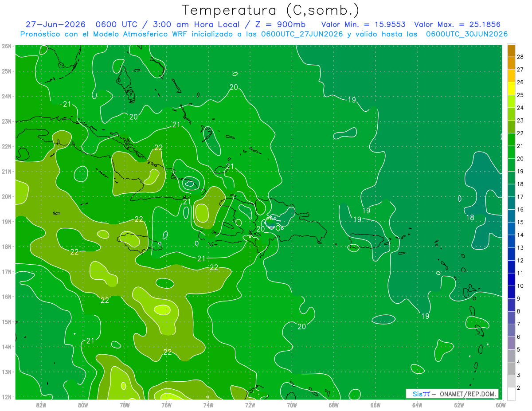Click the "18N" latitude axis label

tap(6, 247)
